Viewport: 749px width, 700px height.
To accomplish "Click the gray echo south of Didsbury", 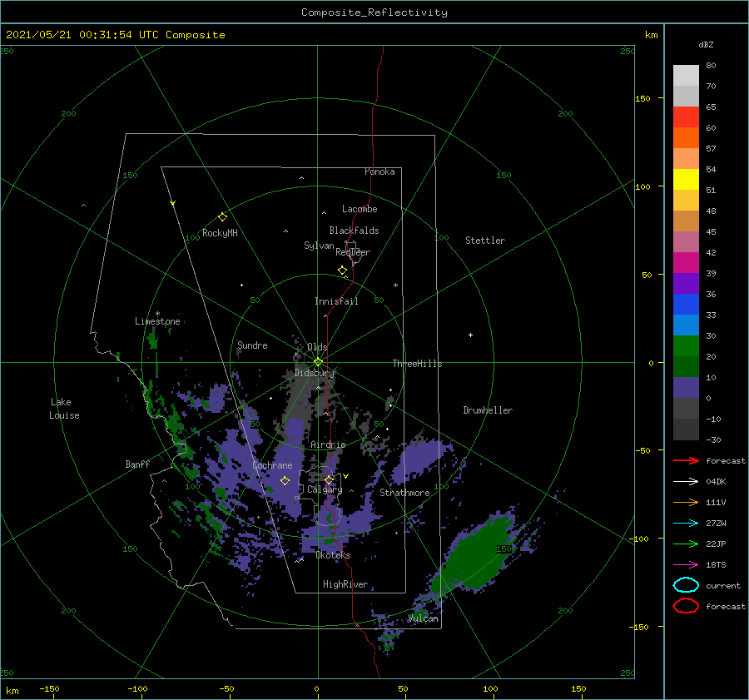I will pyautogui.click(x=300, y=396).
